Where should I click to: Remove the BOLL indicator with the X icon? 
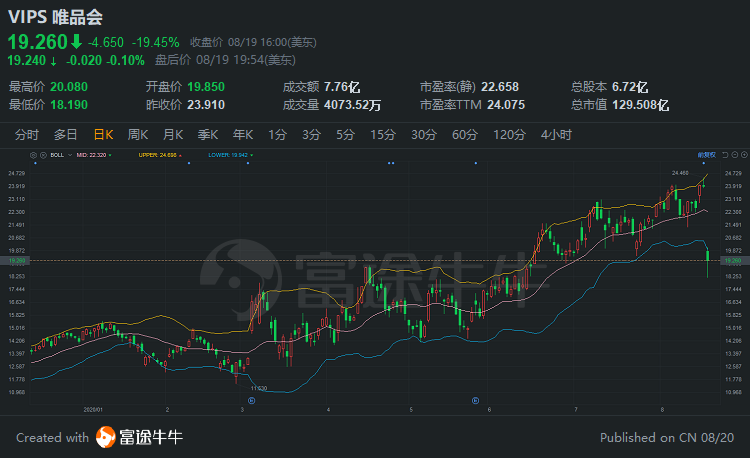click(x=43, y=155)
